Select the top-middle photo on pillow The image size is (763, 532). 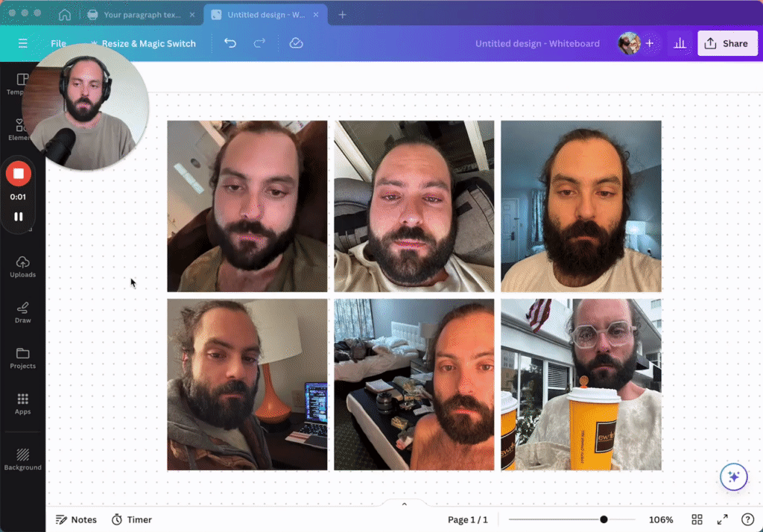click(414, 206)
